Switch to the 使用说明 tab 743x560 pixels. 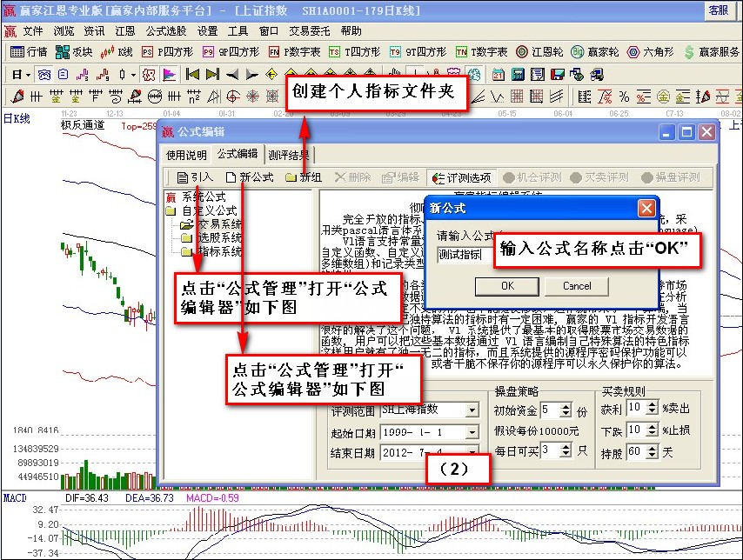(187, 155)
